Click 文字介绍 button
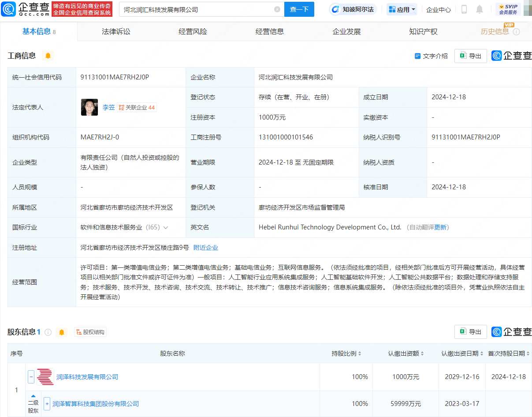The width and height of the screenshot is (532, 417). pyautogui.click(x=431, y=56)
